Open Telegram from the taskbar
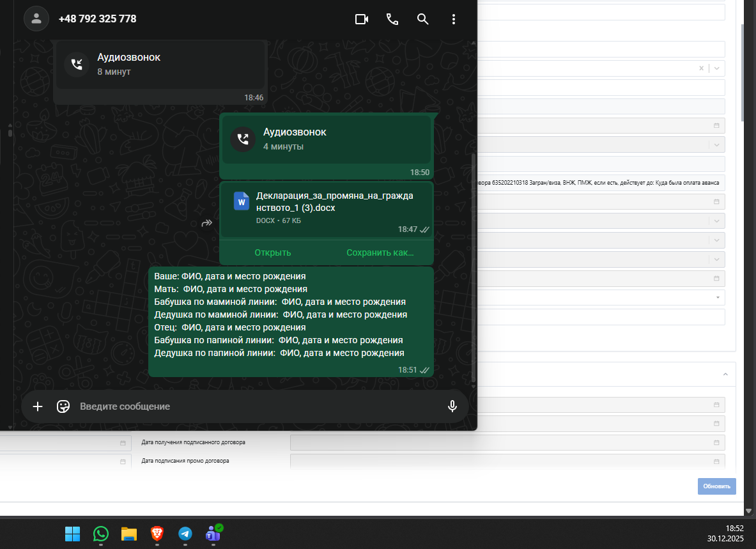 click(x=185, y=534)
